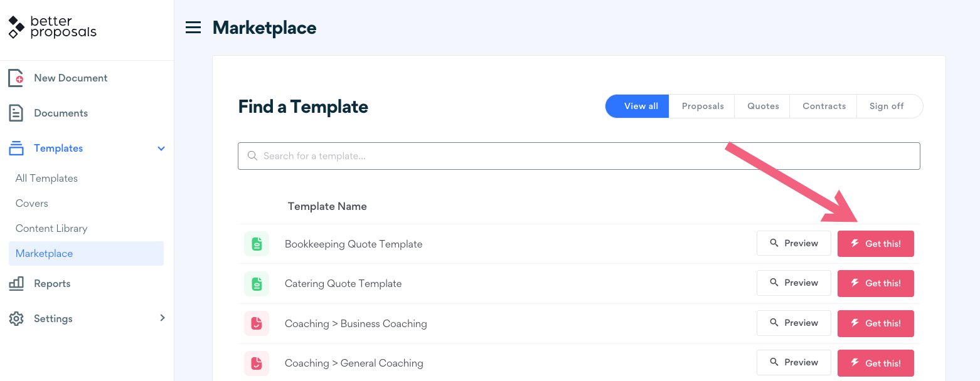Select the Sign off filter
This screenshot has height=381, width=980.
887,107
